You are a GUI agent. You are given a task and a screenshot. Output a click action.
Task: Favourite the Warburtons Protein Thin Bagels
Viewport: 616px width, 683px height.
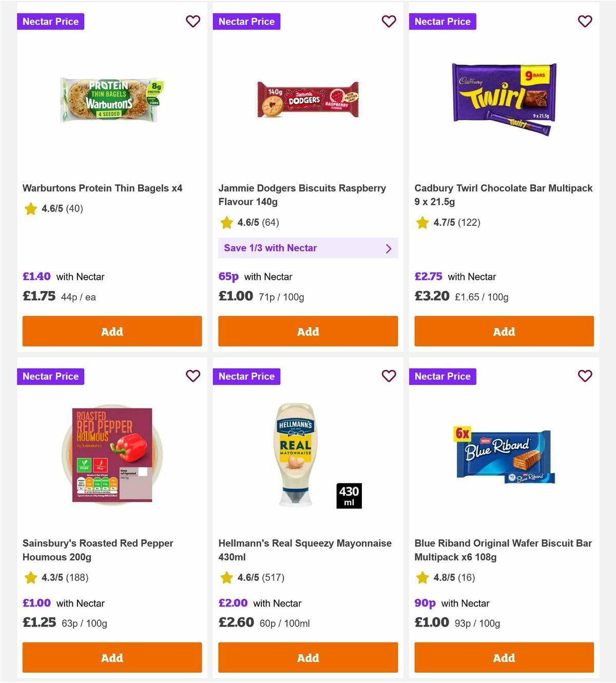[192, 22]
